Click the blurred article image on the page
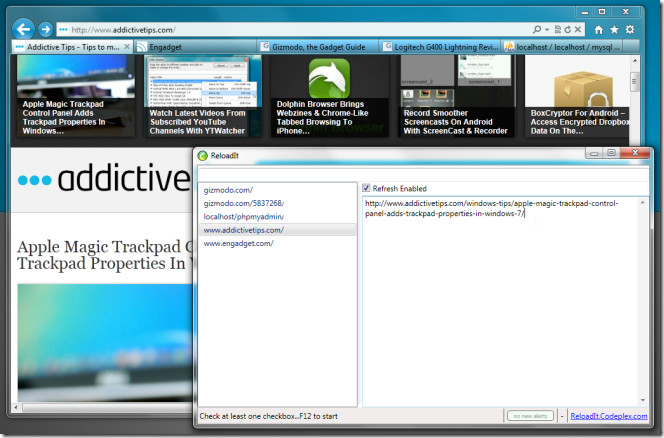This screenshot has width=664, height=438. pos(105,342)
